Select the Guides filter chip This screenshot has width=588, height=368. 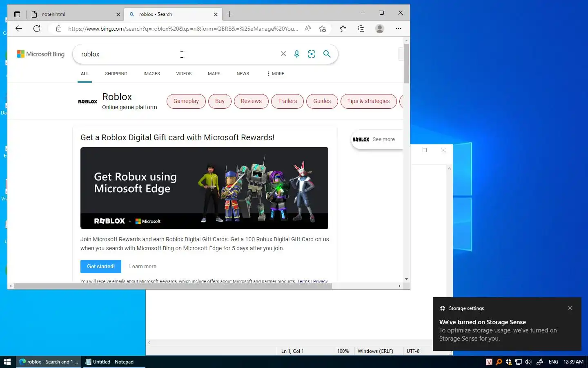pyautogui.click(x=322, y=101)
